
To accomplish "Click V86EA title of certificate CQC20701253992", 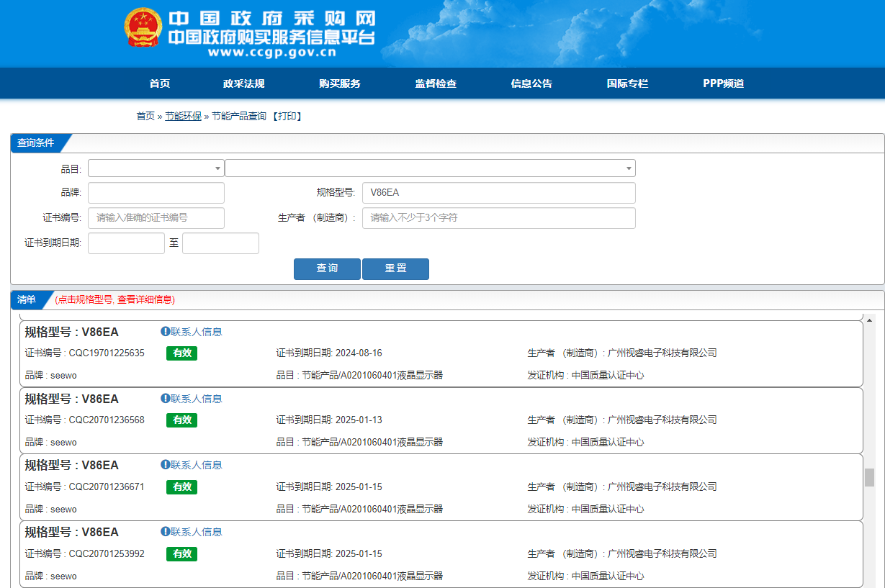I will click(72, 532).
